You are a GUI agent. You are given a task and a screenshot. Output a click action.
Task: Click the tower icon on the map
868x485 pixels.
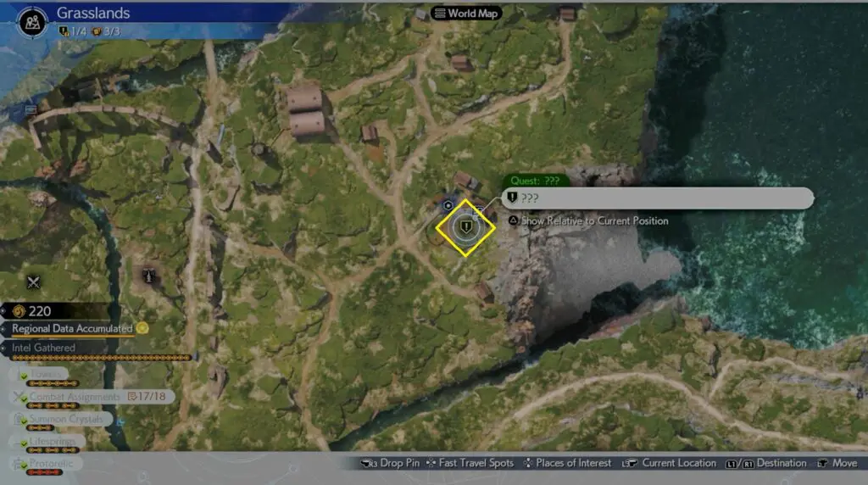pyautogui.click(x=149, y=275)
